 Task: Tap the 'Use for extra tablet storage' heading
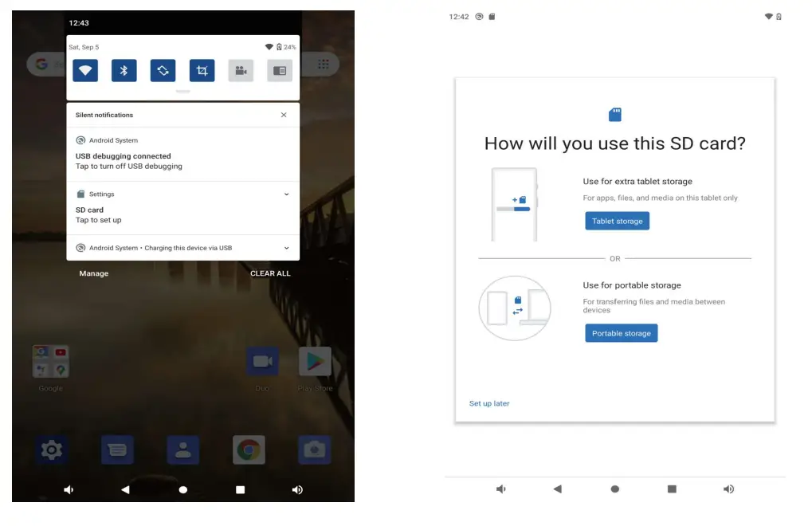pyautogui.click(x=637, y=182)
